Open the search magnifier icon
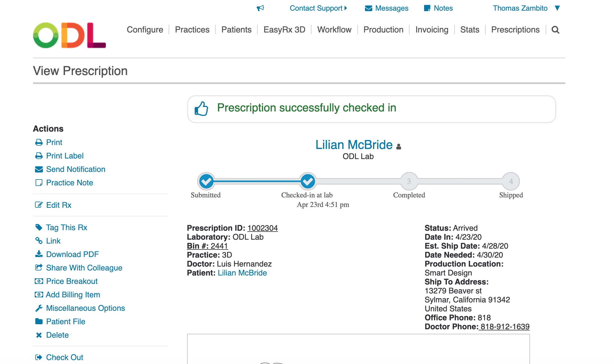Viewport: 614px width, 364px height. pyautogui.click(x=555, y=30)
